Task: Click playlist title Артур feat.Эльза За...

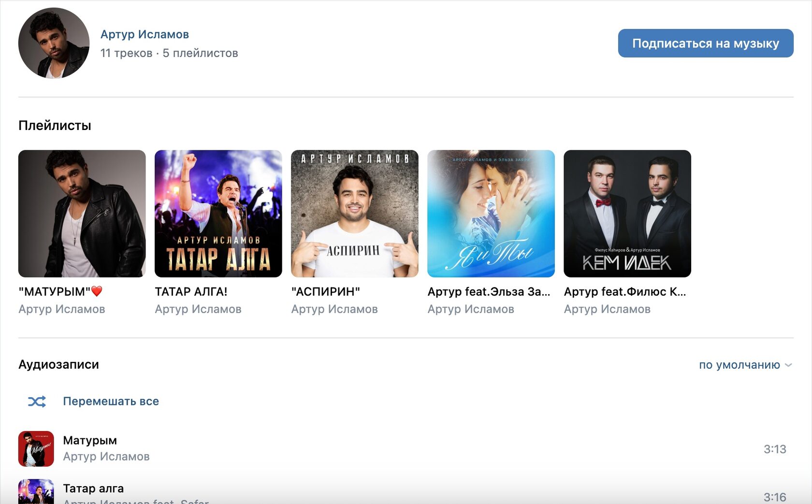Action: (489, 291)
